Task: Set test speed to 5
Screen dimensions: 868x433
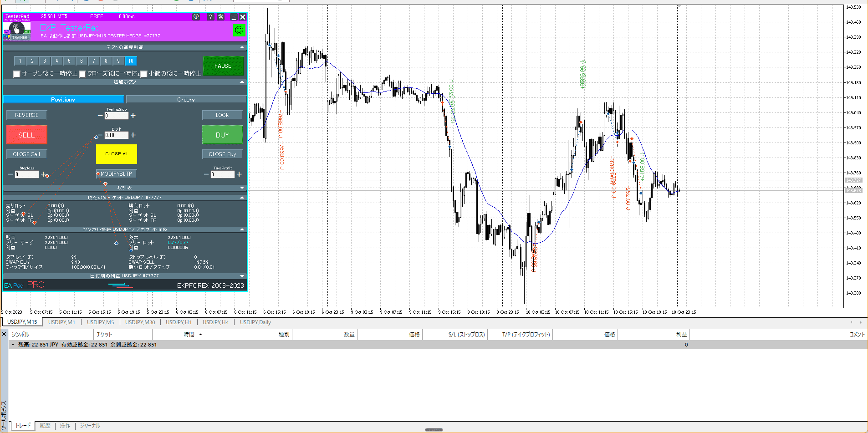Action: coord(69,61)
